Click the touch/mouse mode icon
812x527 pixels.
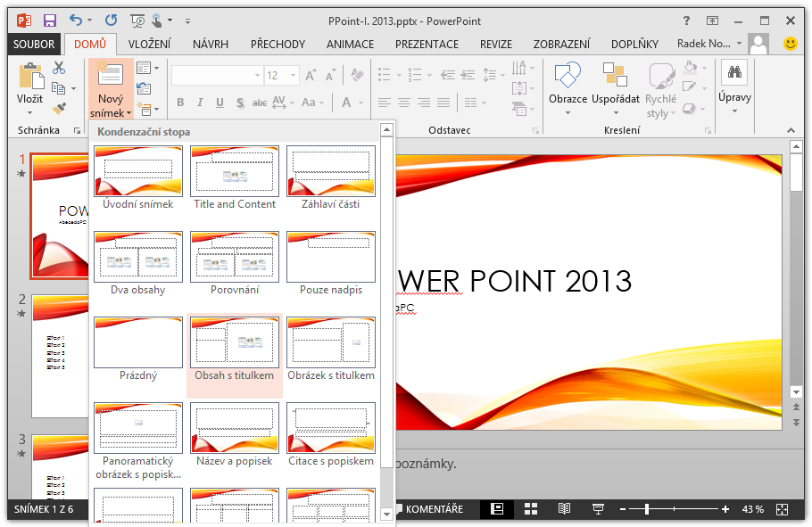coord(157,21)
